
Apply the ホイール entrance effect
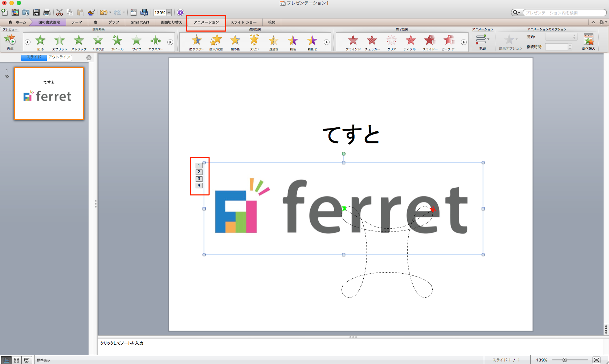[117, 42]
